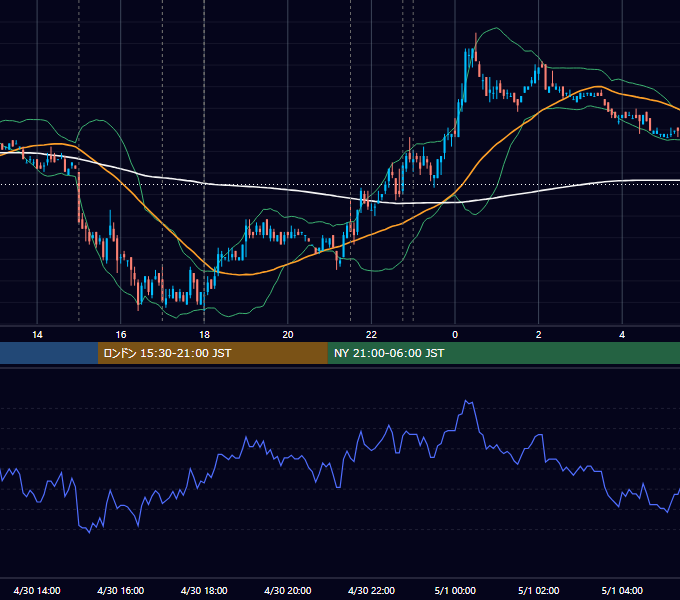Click the 4/30 14:00 date label
The image size is (680, 600).
[x=37, y=590]
